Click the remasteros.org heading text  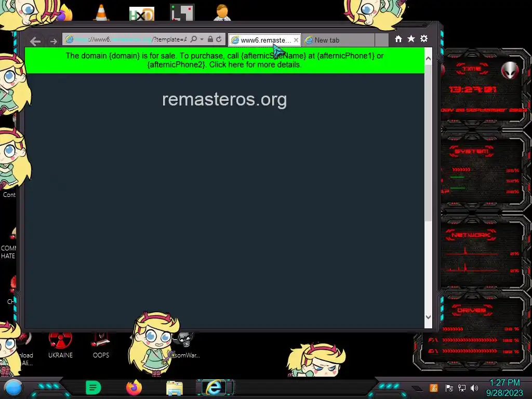click(x=224, y=99)
